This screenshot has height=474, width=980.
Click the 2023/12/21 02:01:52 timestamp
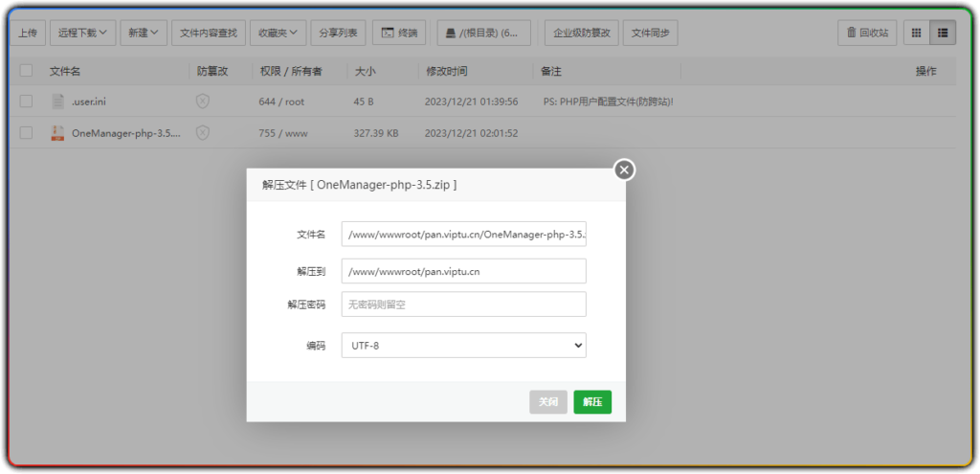point(471,132)
